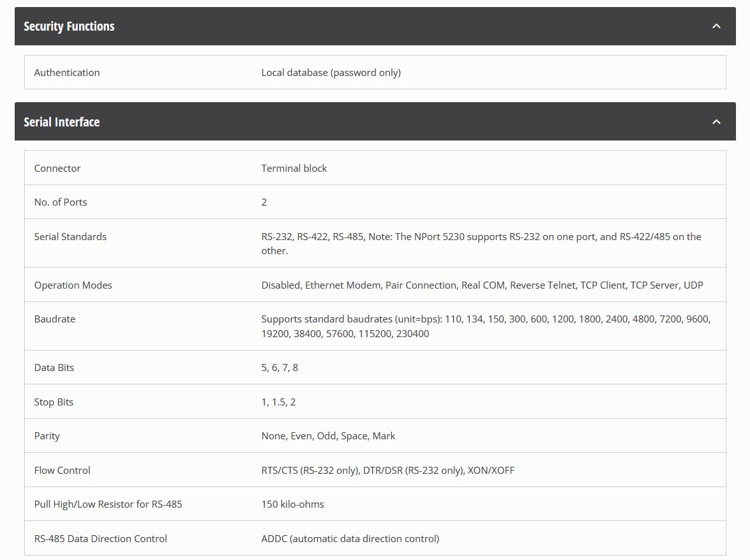Click the Serial Interface section header title
Image resolution: width=750 pixels, height=560 pixels.
tap(61, 121)
